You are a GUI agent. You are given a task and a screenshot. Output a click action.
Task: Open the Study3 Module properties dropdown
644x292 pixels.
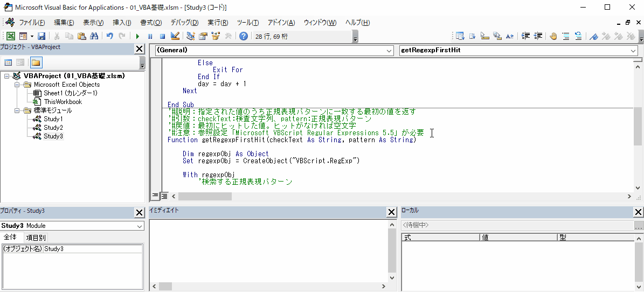(140, 226)
